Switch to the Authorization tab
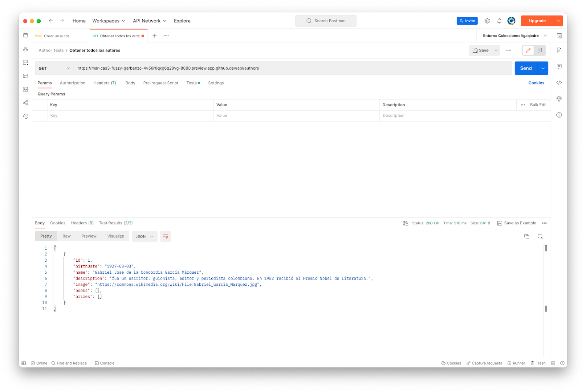Image resolution: width=586 pixels, height=392 pixels. point(73,83)
